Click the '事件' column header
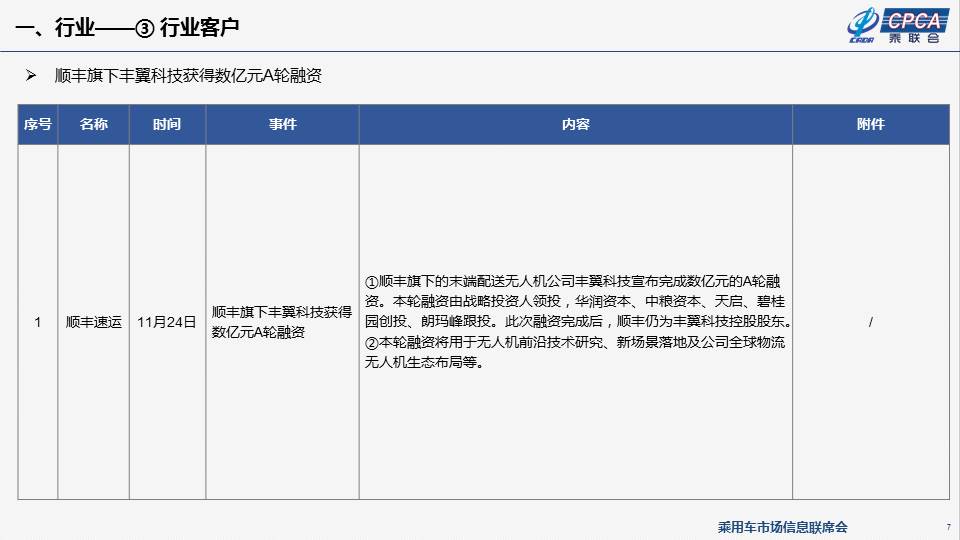Viewport: 960px width, 540px height. tap(282, 124)
